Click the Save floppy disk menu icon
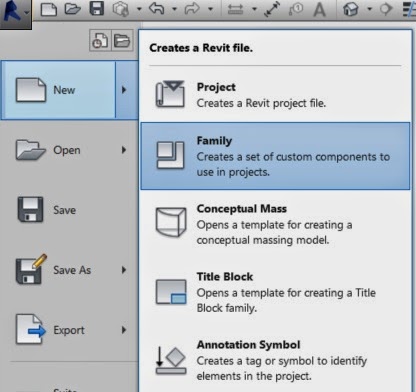Screen dimensions: 416x392 click(x=30, y=210)
